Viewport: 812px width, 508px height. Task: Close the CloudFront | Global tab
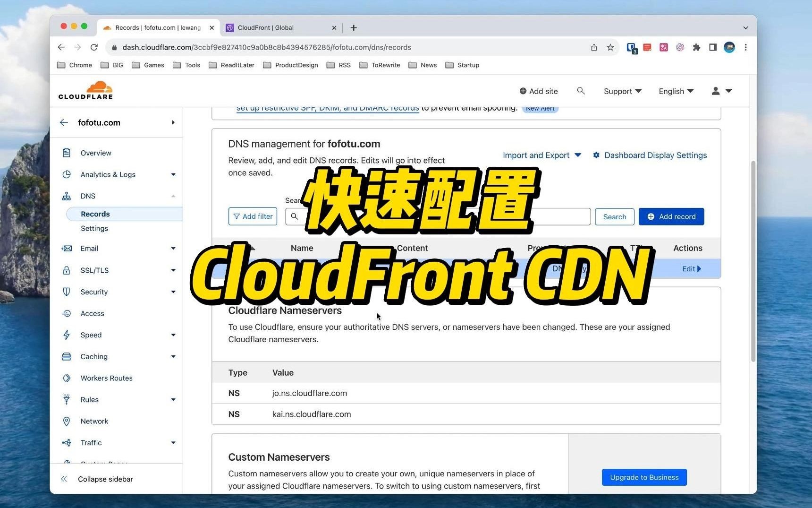click(334, 28)
